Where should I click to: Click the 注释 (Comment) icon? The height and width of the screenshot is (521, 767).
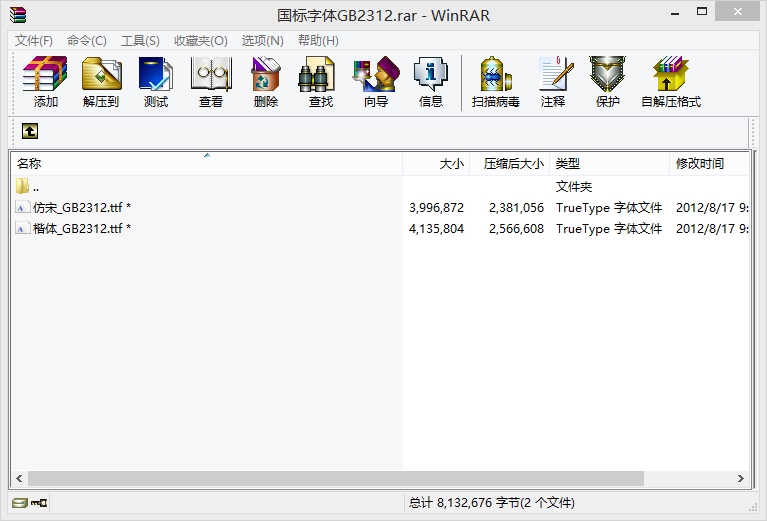click(x=556, y=74)
